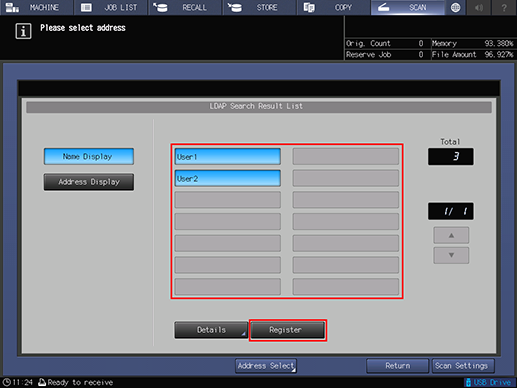
Task: Click the globe network icon
Action: click(x=455, y=7)
